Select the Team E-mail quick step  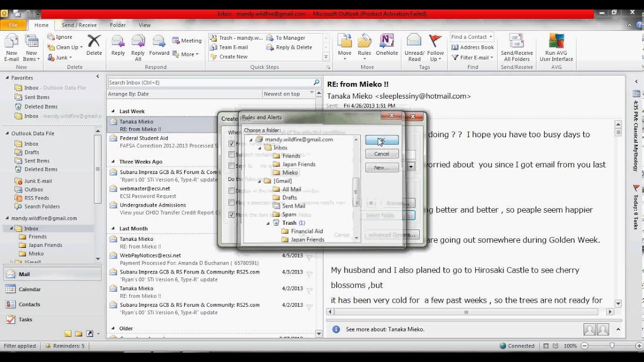click(x=229, y=47)
